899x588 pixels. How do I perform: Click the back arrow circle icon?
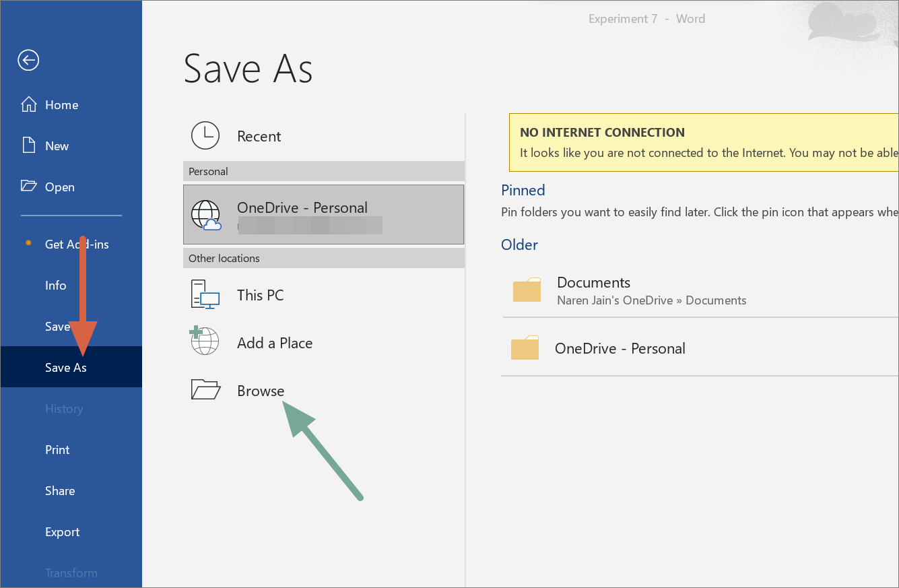28,61
